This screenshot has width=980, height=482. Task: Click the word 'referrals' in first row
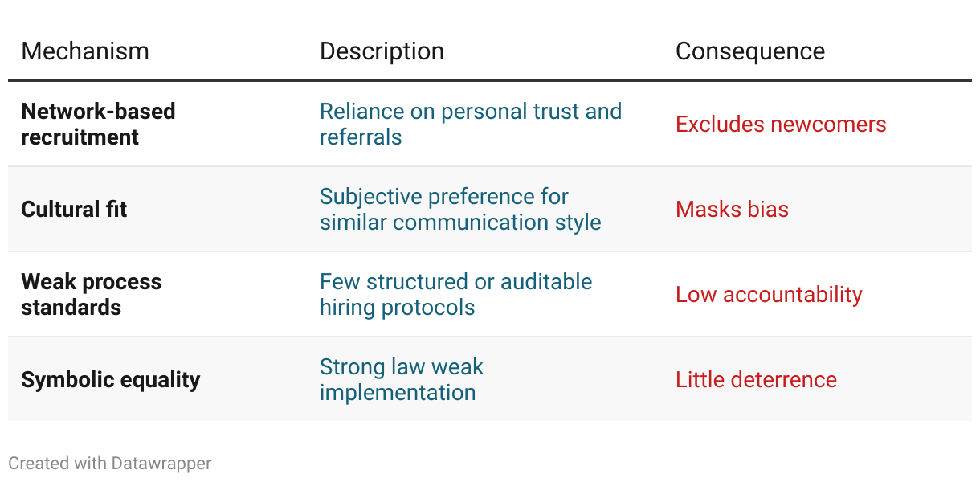tap(361, 137)
